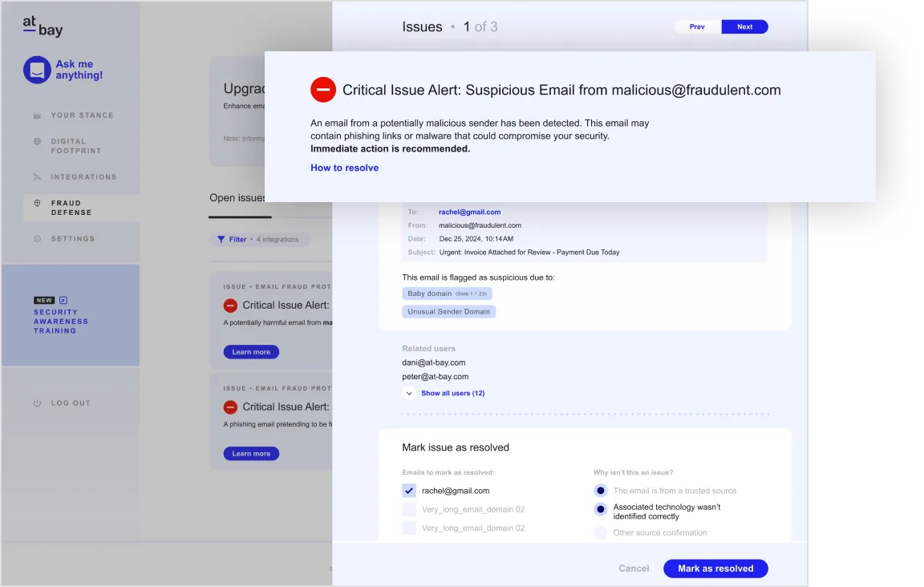Select 'The email is from a trusted source'
The image size is (924, 587).
click(601, 490)
